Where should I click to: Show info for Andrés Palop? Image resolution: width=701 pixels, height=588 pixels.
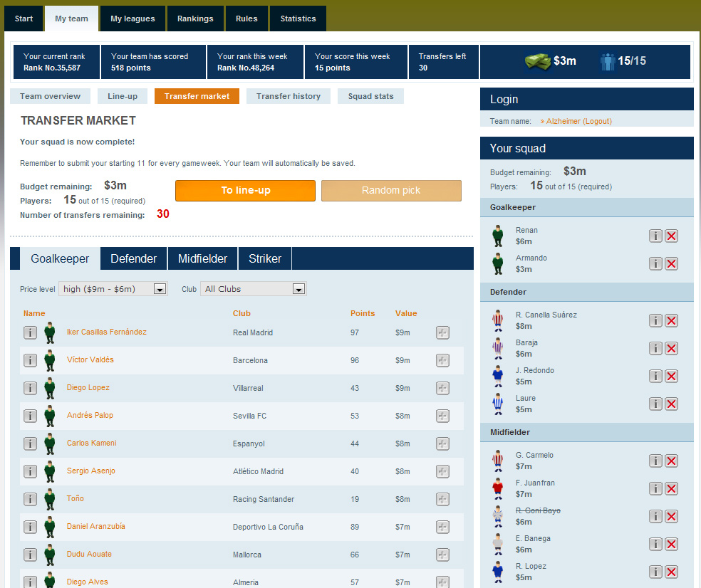(30, 416)
